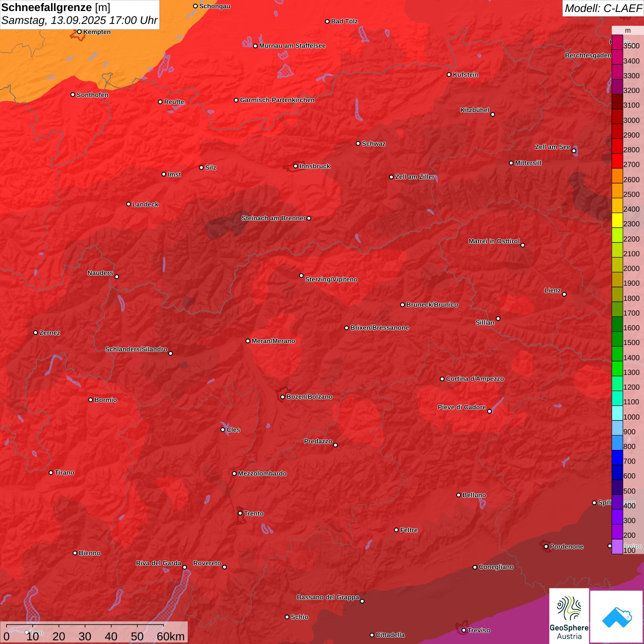Click the Mezzolombardo label

pyautogui.click(x=262, y=473)
